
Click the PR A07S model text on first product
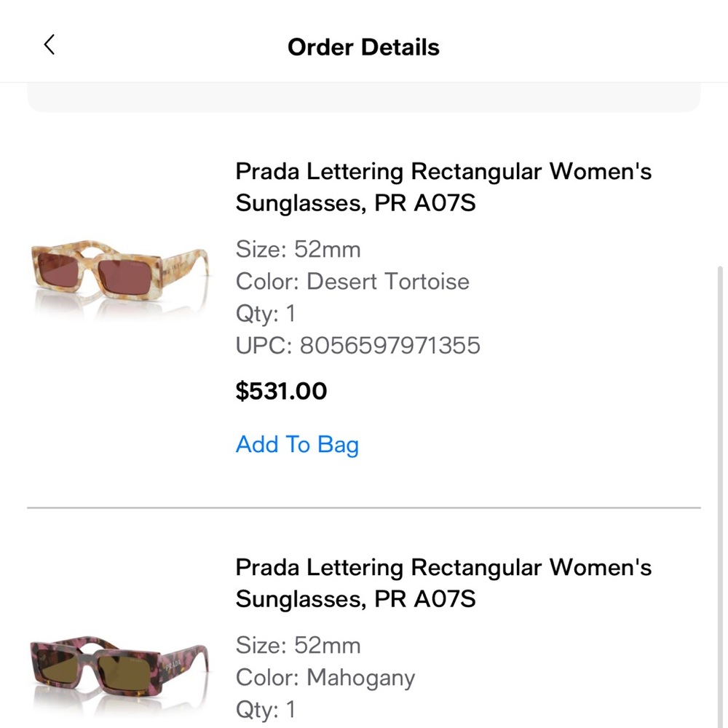(x=428, y=204)
